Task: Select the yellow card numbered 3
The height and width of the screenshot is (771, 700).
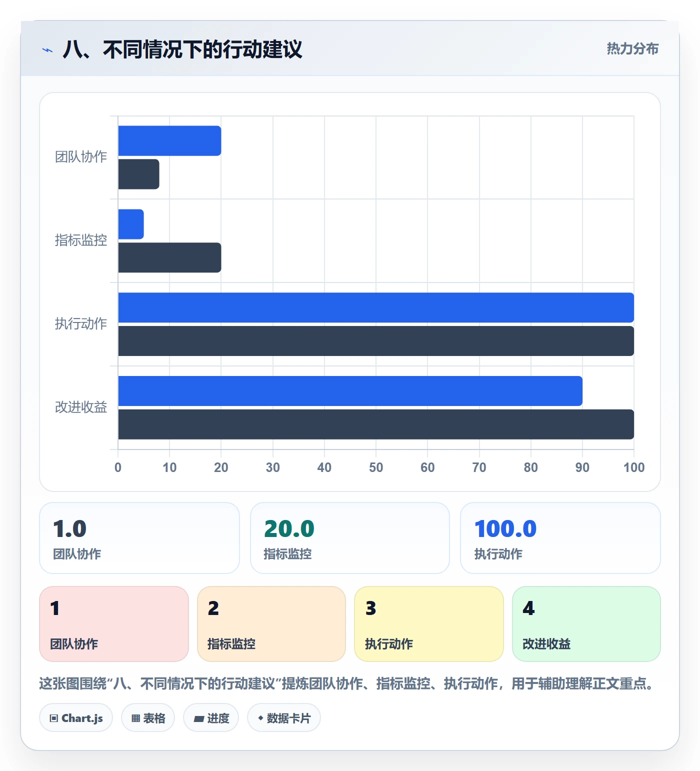Action: pyautogui.click(x=429, y=624)
